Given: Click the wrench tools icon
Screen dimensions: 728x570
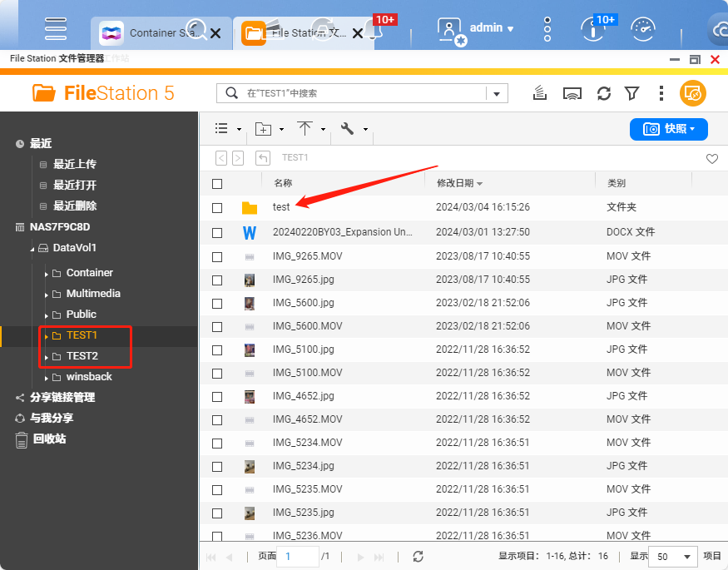Looking at the screenshot, I should tap(348, 129).
